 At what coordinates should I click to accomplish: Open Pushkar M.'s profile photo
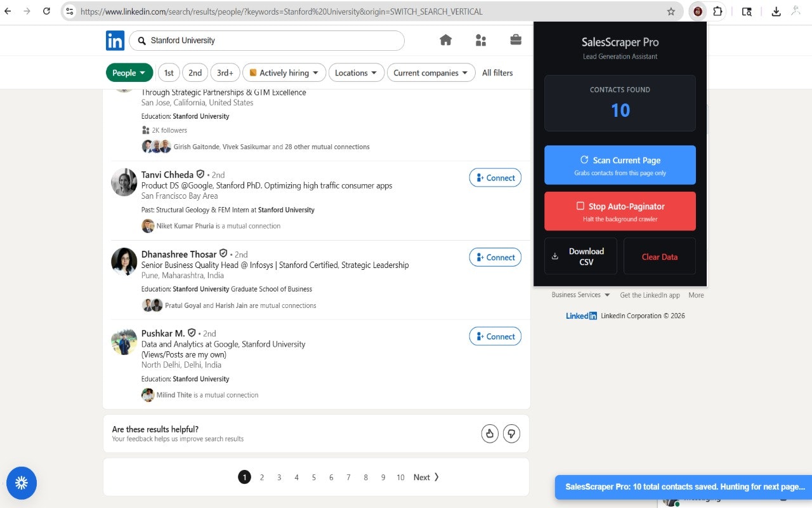[x=124, y=341]
